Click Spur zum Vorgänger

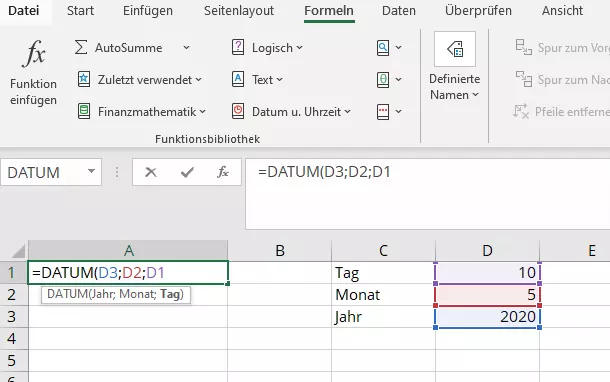click(562, 47)
